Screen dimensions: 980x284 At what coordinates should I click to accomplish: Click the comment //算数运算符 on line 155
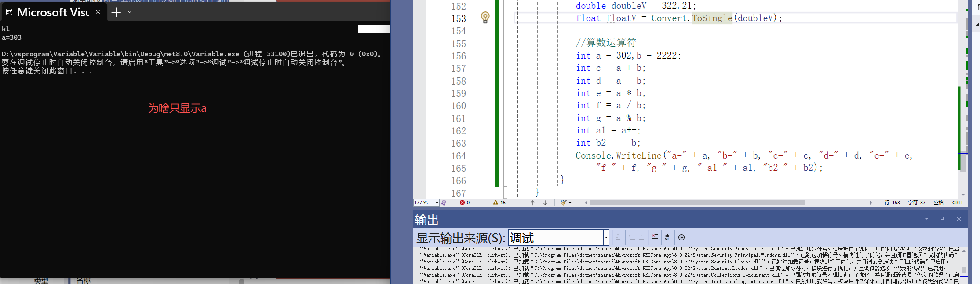point(606,43)
